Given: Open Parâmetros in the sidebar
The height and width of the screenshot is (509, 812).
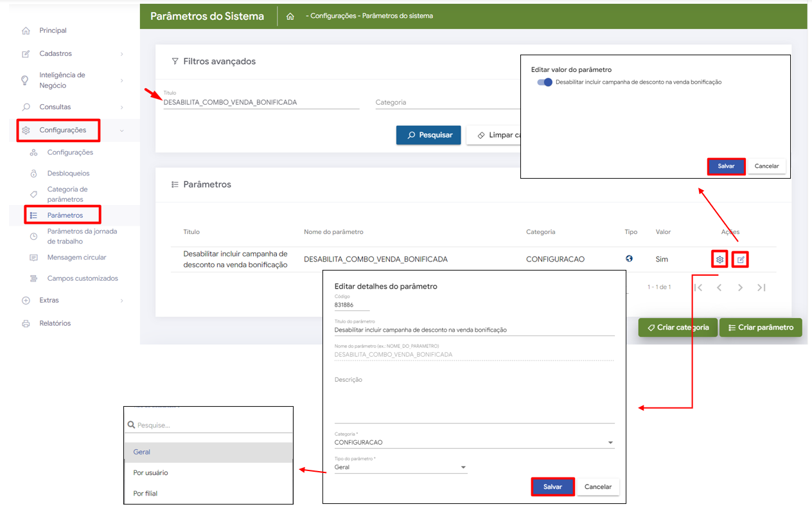Looking at the screenshot, I should tap(64, 215).
